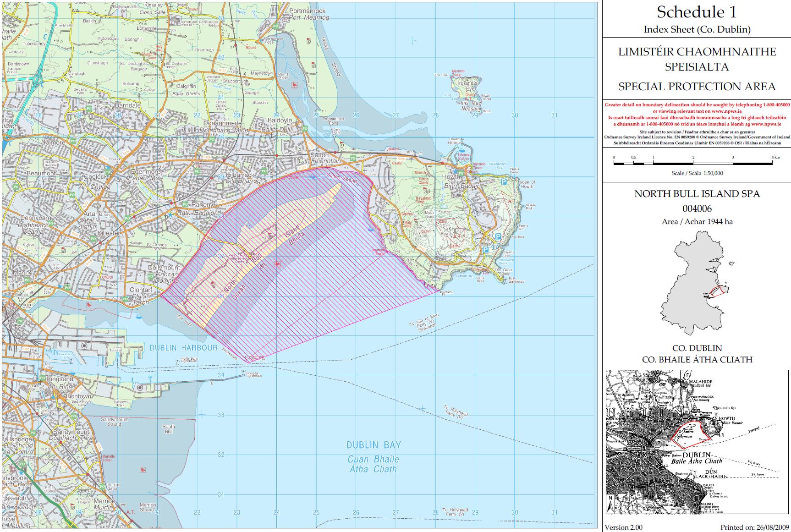The height and width of the screenshot is (532, 791).
Task: Click 'Scale / Scála 1:50,000' caption
Action: coord(697,173)
